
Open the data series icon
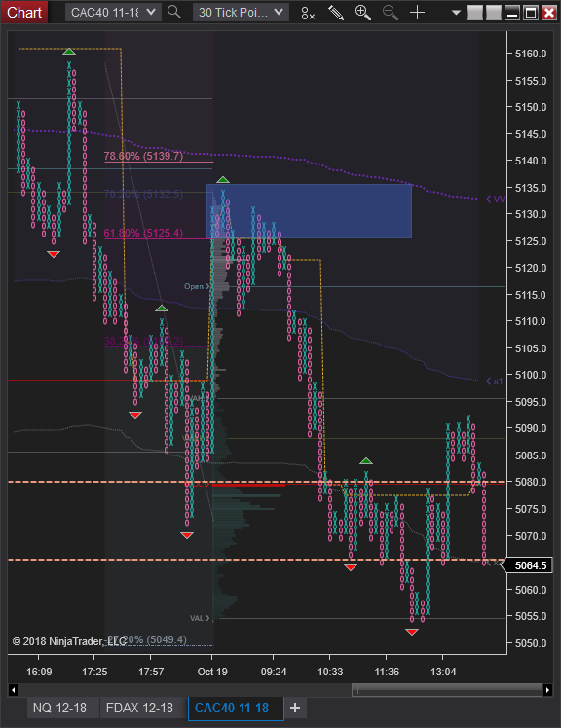coord(307,13)
